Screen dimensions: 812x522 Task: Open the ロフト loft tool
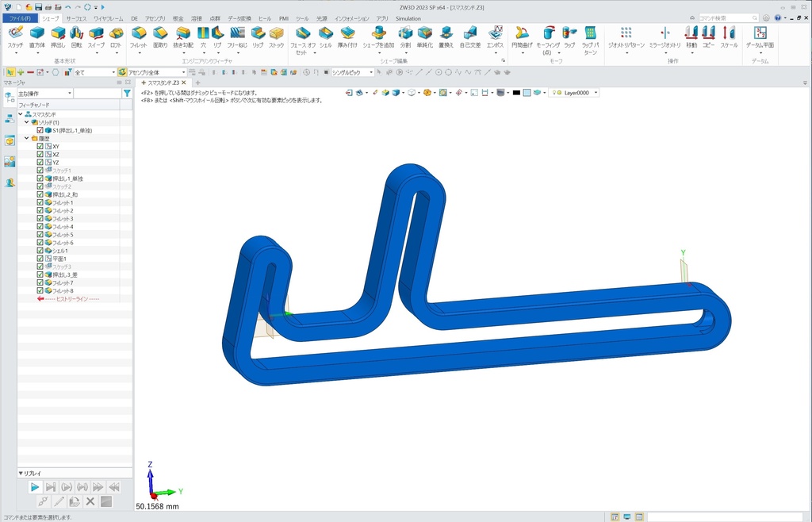(116, 37)
